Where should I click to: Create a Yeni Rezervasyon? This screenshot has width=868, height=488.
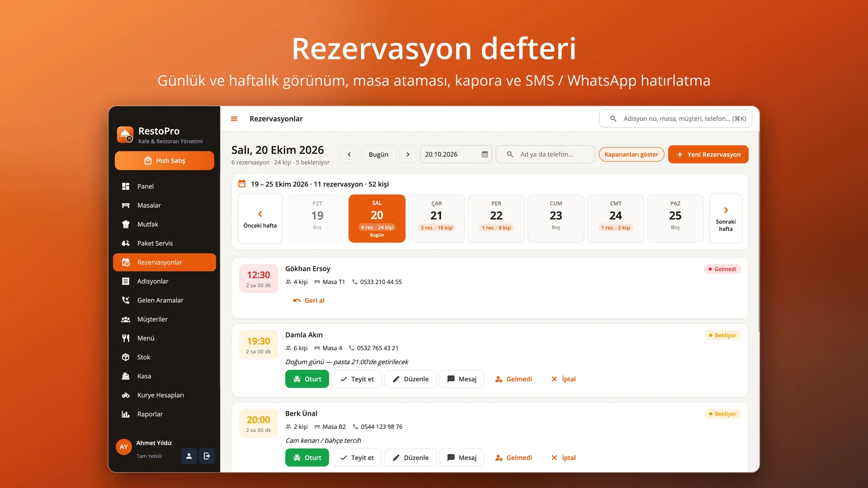[x=708, y=155]
